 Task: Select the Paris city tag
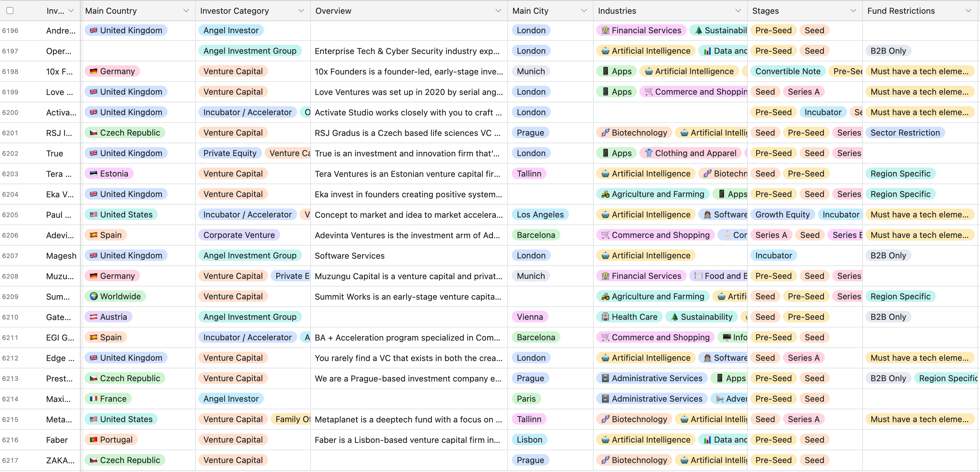(526, 398)
